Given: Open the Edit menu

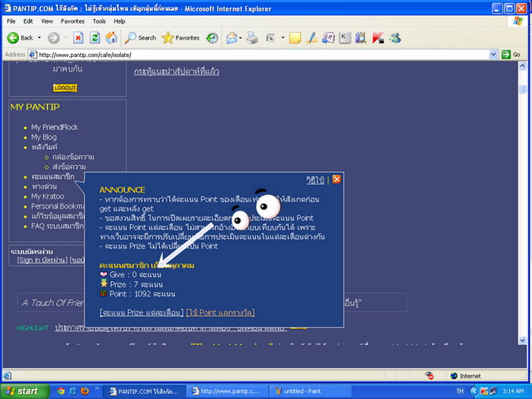Looking at the screenshot, I should [x=28, y=21].
